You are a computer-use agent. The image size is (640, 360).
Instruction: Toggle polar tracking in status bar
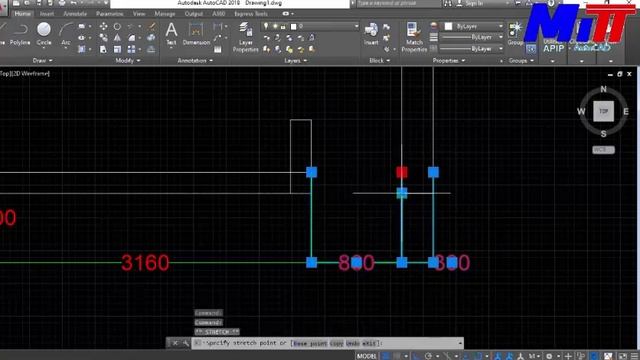(x=428, y=356)
